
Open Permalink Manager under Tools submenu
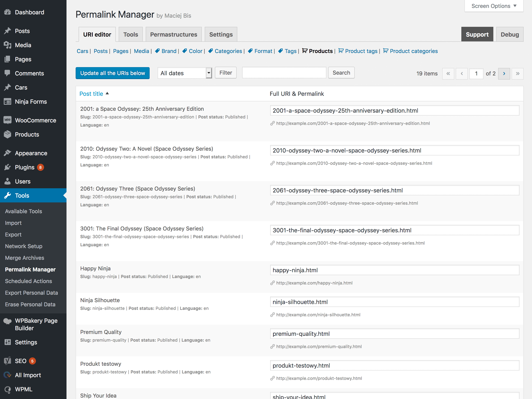point(30,269)
